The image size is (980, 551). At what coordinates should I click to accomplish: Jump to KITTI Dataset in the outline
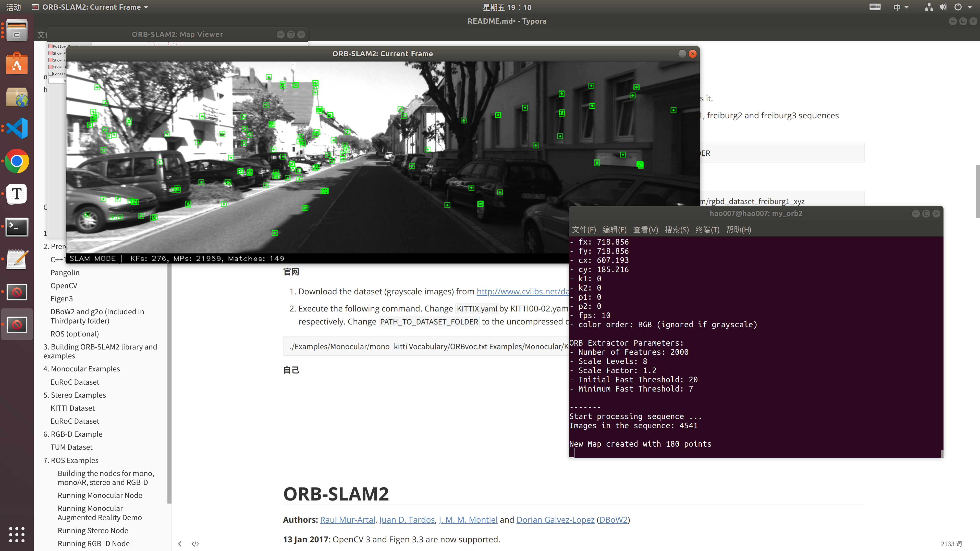73,408
